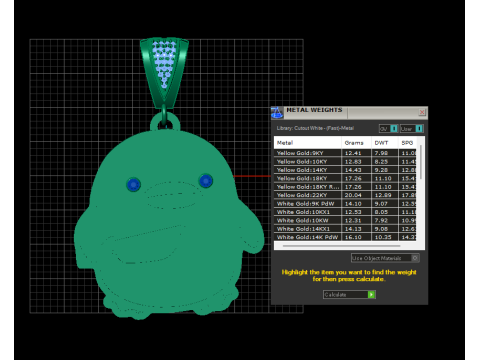Click the Library: Cutout White label
480x360 pixels.
315,128
